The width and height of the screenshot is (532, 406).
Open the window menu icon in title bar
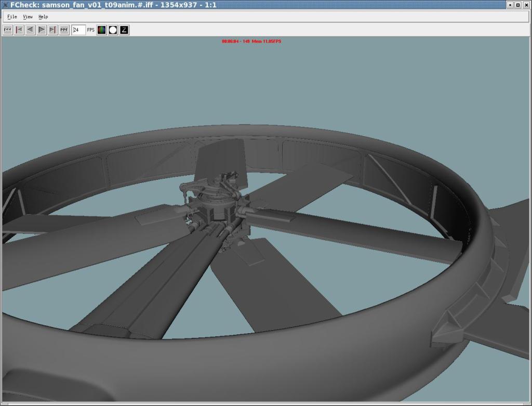point(5,5)
